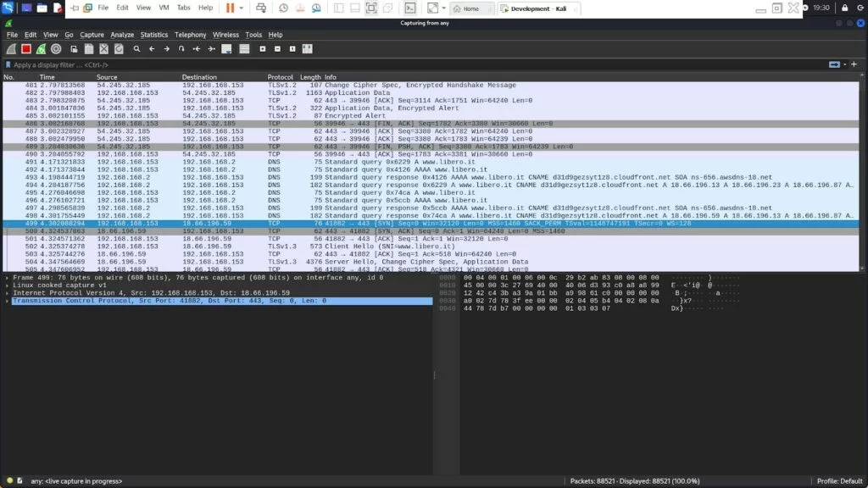Click the expert information status icon
This screenshot has width=868, height=488.
(x=8, y=481)
